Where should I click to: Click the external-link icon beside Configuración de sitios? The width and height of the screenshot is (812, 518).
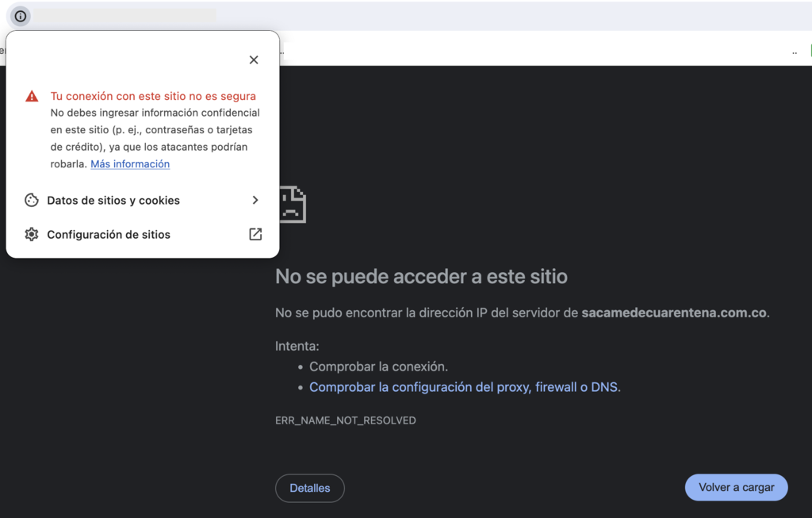point(255,234)
